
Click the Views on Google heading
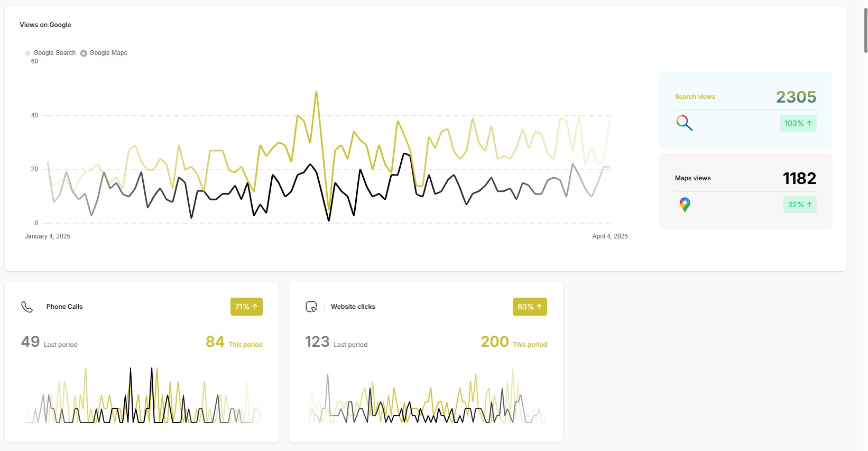tap(45, 25)
